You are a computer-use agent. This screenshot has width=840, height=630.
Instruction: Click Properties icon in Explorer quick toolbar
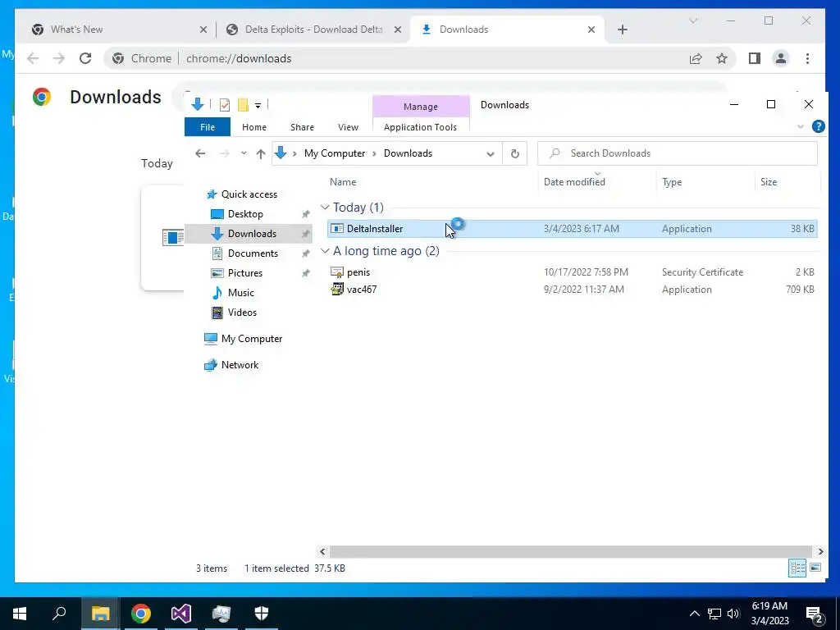click(225, 105)
